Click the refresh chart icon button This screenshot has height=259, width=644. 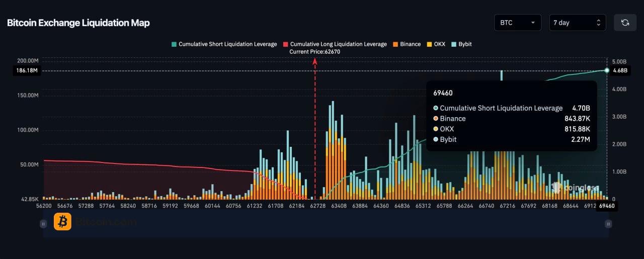tap(625, 23)
